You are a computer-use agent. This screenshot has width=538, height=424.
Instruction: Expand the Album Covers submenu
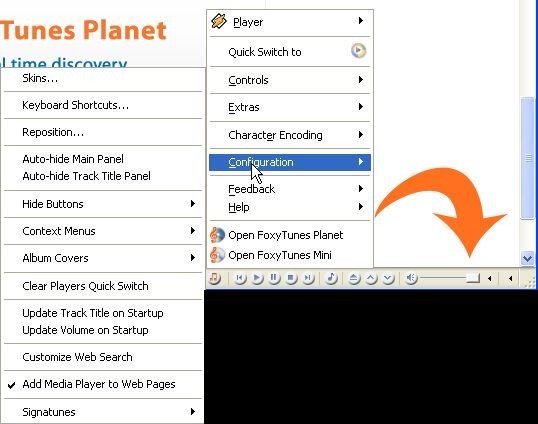[103, 258]
